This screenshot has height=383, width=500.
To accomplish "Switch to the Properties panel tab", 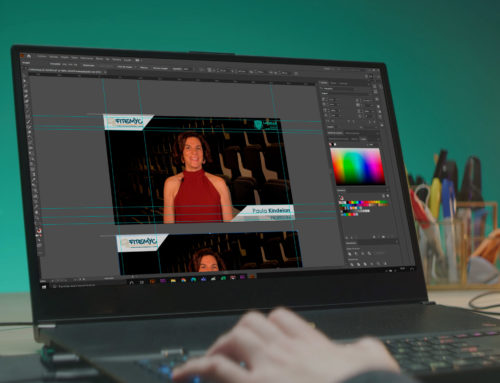I will (x=324, y=83).
